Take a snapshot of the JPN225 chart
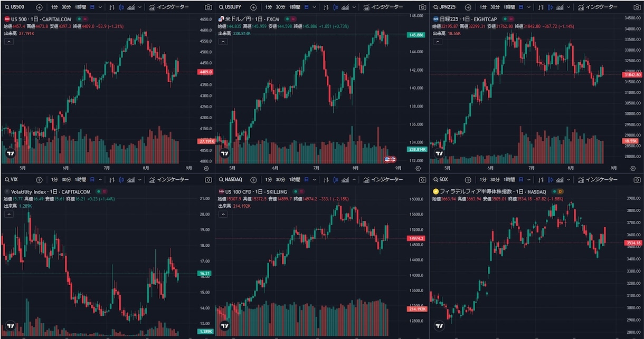 (x=637, y=7)
